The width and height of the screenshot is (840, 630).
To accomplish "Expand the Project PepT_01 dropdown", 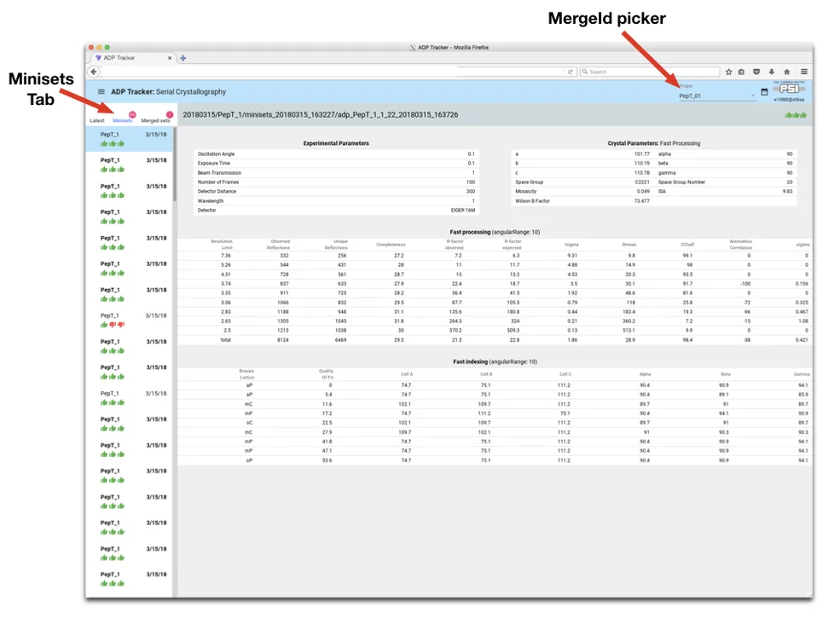I will tap(716, 95).
